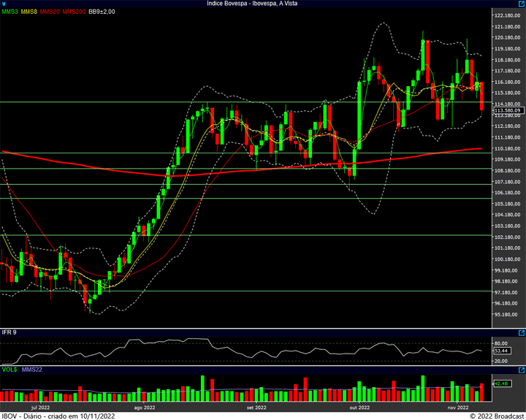Click the out 2022 date axis marker

pos(359,408)
